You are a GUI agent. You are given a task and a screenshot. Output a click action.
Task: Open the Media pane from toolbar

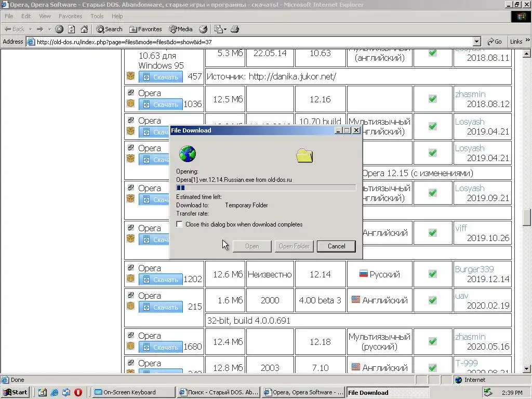pos(181,29)
